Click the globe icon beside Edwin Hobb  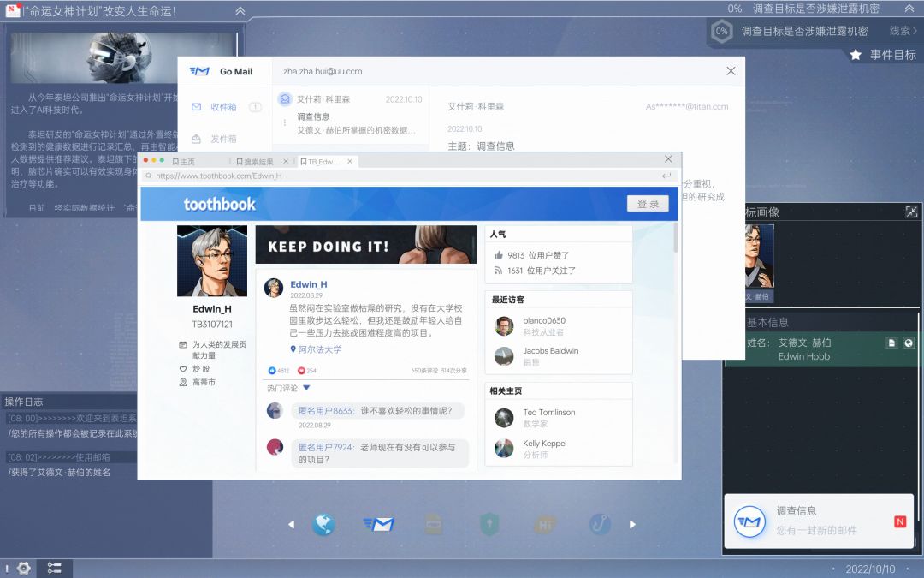point(909,343)
